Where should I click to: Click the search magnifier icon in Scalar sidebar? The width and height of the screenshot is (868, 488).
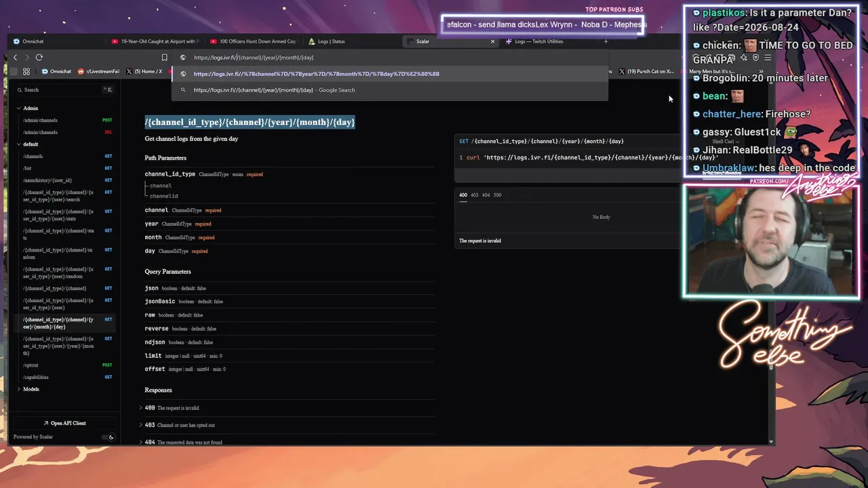(x=19, y=89)
